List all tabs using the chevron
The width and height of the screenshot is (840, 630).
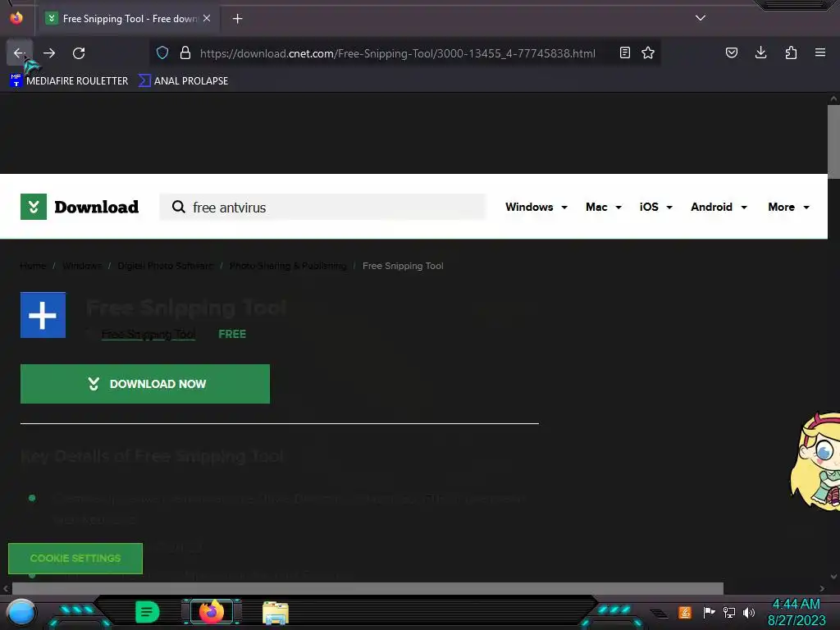coord(701,18)
